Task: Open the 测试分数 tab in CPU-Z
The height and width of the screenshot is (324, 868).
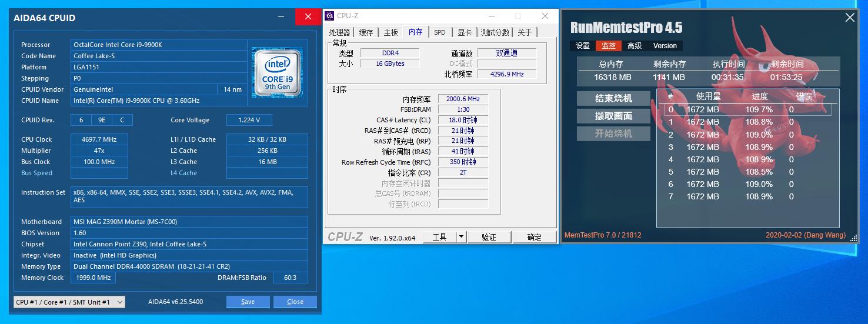Action: pyautogui.click(x=495, y=32)
